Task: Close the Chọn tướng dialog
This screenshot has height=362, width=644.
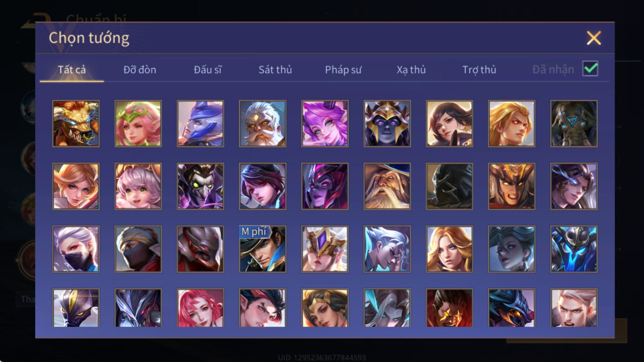Action: [594, 38]
